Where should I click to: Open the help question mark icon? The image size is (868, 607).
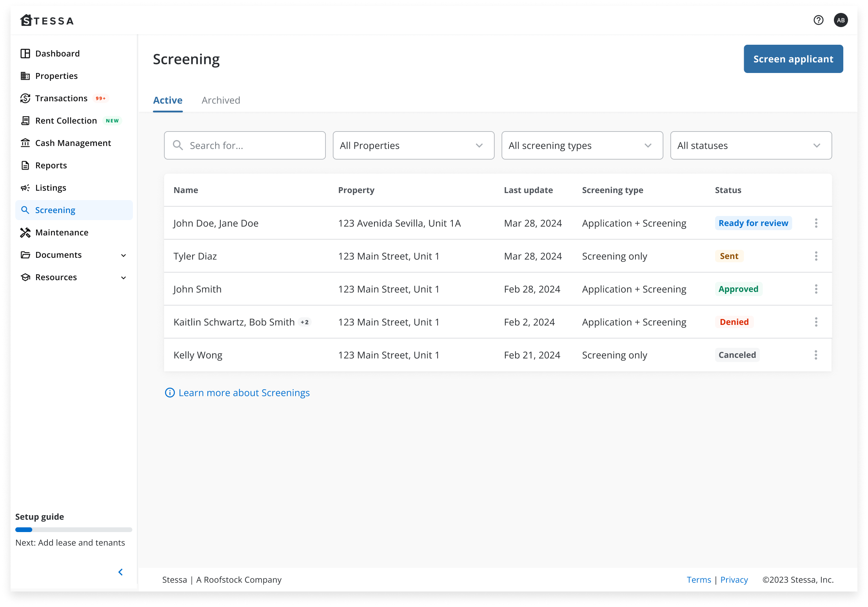pos(818,20)
